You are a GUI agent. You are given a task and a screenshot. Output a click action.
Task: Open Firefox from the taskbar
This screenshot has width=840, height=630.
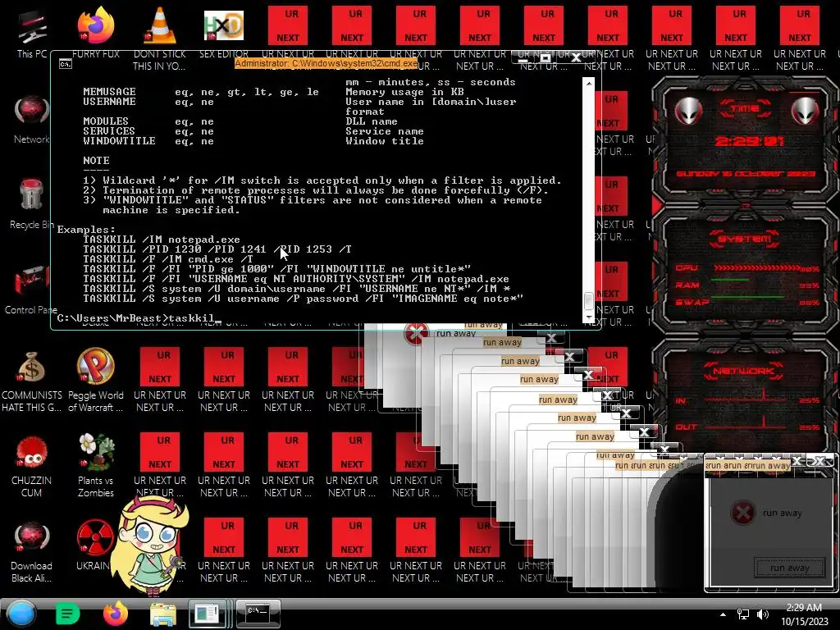116,614
